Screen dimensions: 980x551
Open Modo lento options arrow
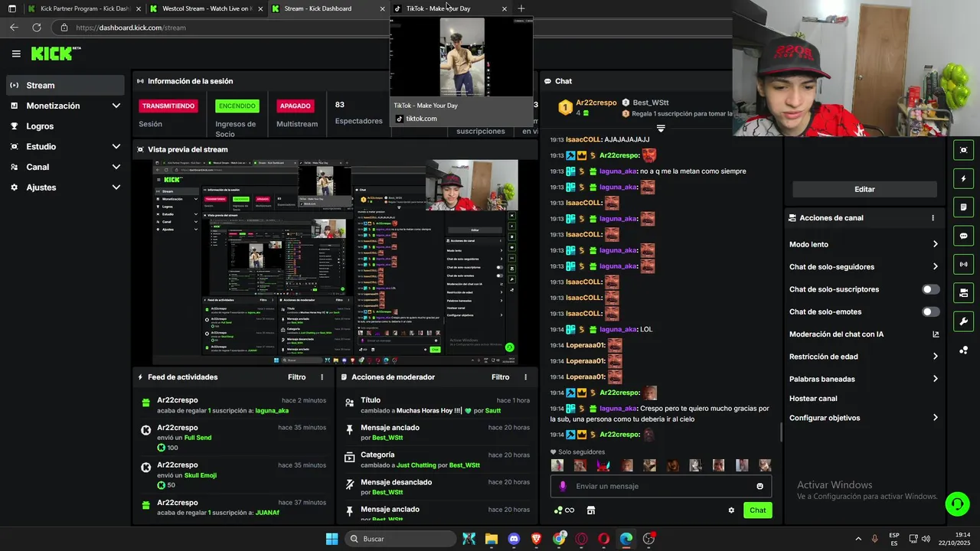935,244
